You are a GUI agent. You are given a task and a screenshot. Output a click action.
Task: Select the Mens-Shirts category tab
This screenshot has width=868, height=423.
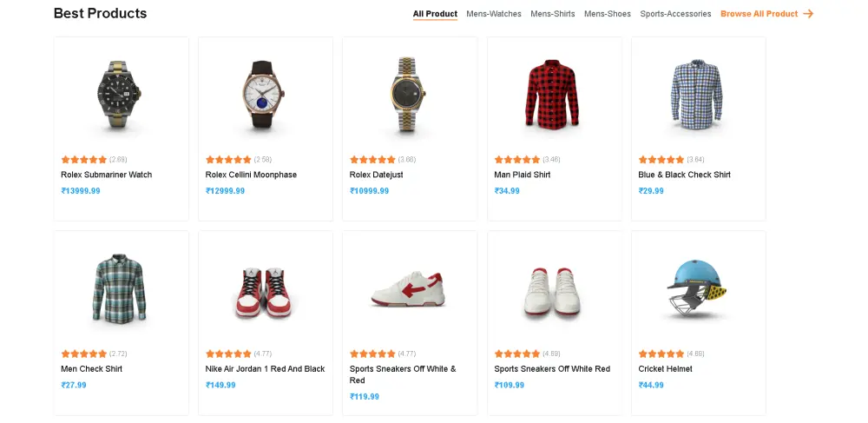(x=553, y=14)
